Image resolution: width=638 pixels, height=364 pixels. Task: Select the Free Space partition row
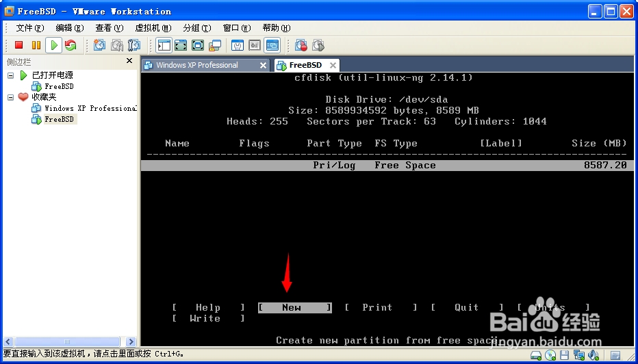tap(387, 165)
